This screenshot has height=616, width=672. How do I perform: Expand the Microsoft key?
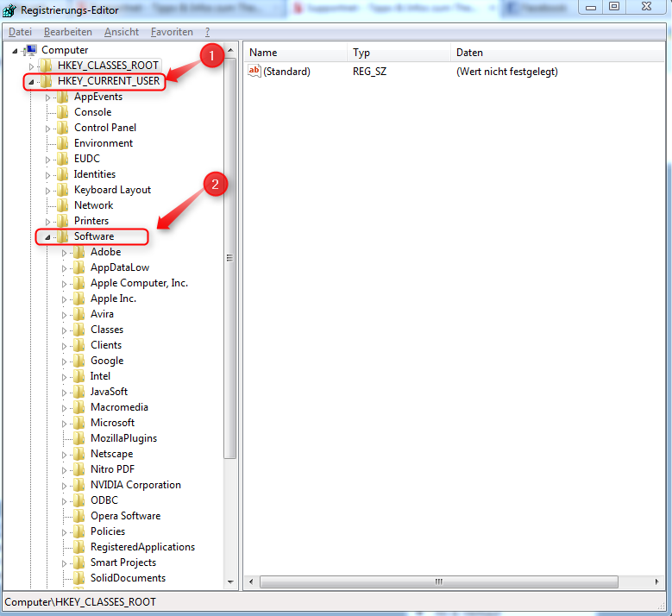(64, 424)
